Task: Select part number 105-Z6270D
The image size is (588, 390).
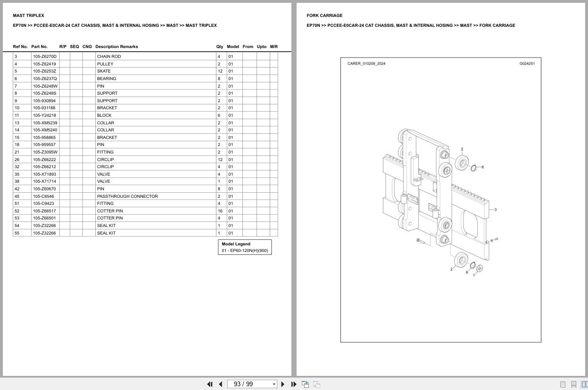Action: coord(45,57)
